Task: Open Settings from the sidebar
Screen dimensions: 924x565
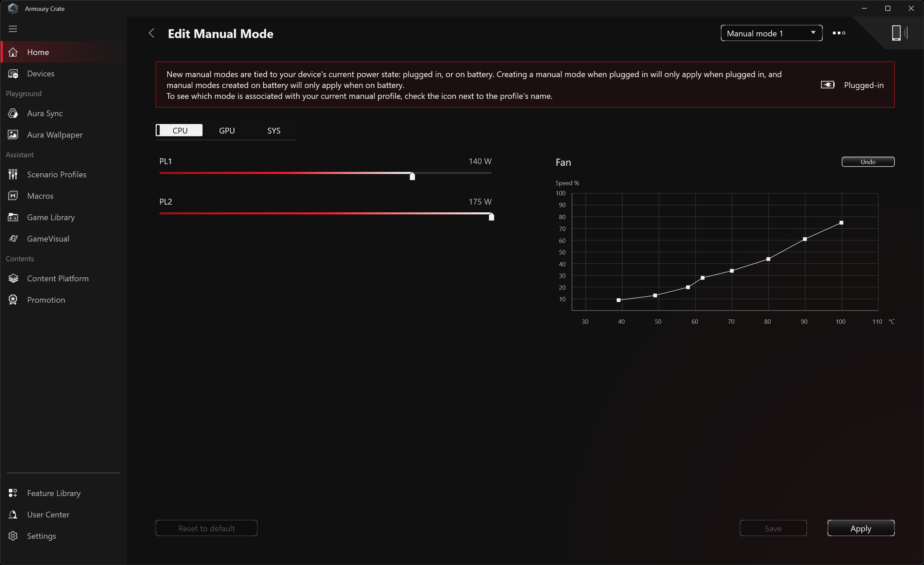Action: click(41, 536)
